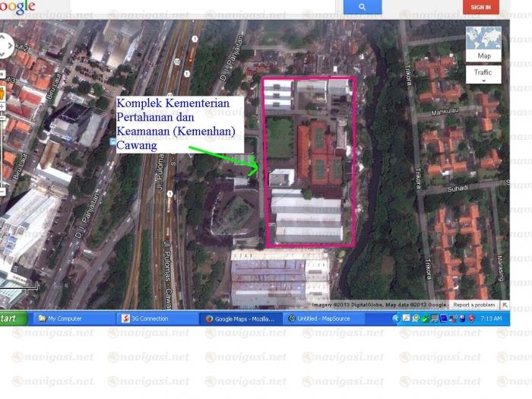Click the Report a problem link

pos(474,305)
